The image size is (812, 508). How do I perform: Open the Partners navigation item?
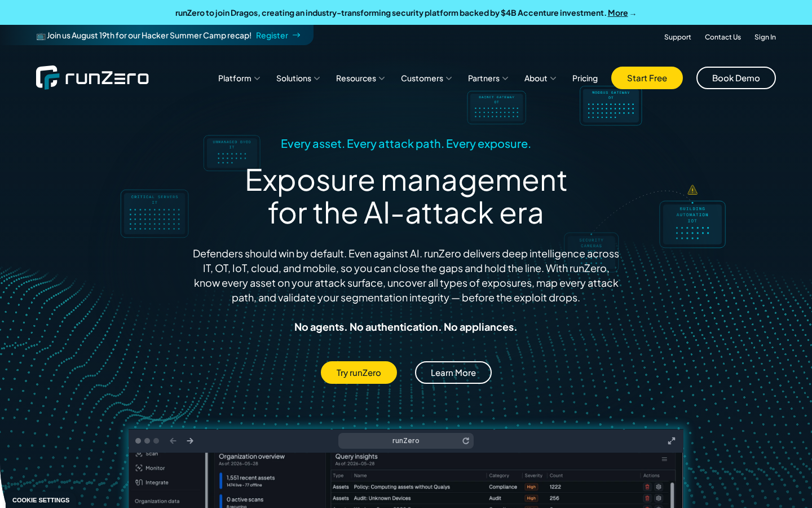point(488,78)
